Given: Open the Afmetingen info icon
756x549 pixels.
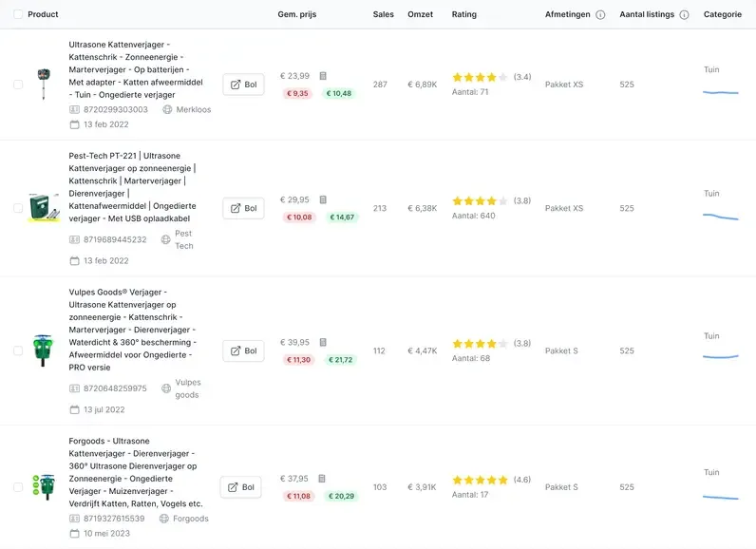Looking at the screenshot, I should point(600,15).
